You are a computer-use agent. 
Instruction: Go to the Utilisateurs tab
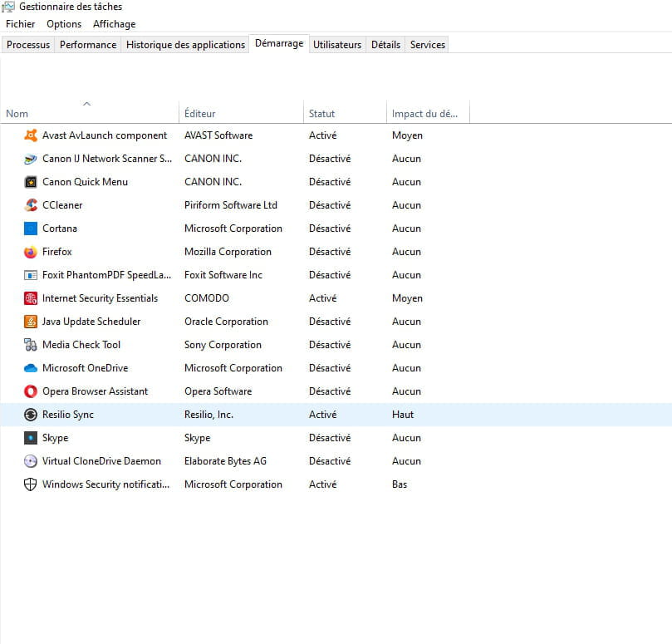tap(337, 45)
